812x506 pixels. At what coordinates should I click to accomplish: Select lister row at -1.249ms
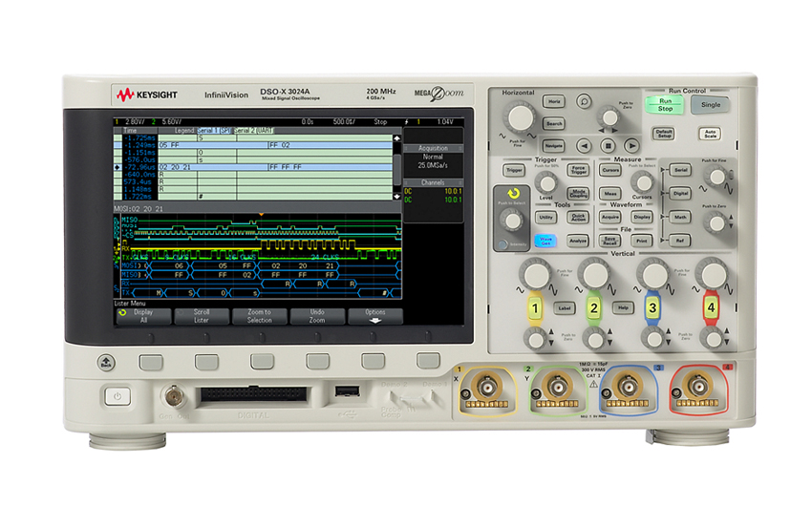tap(253, 145)
